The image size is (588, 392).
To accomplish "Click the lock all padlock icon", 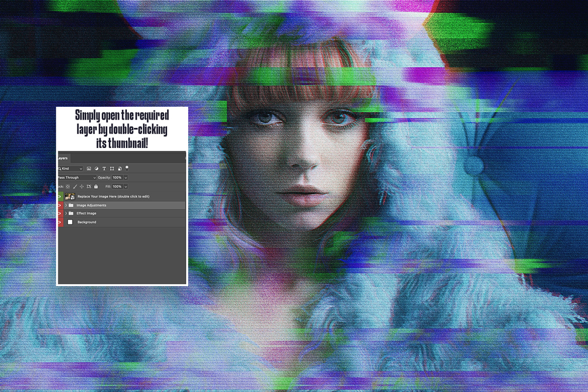I will [96, 187].
